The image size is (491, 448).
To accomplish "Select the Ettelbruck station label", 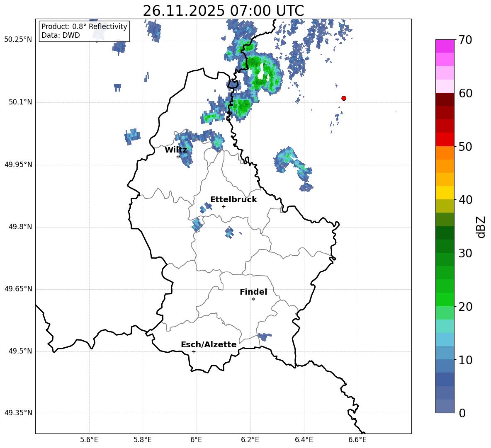I will (233, 200).
